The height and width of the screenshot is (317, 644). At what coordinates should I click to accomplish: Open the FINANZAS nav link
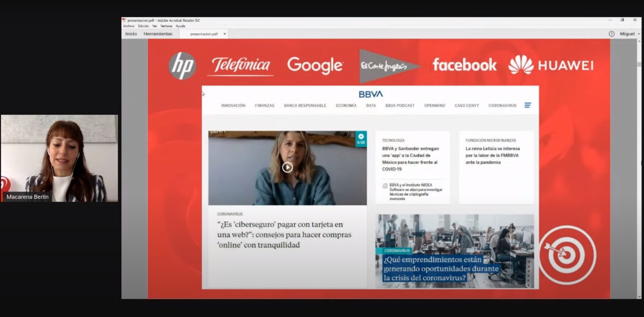[x=265, y=106]
